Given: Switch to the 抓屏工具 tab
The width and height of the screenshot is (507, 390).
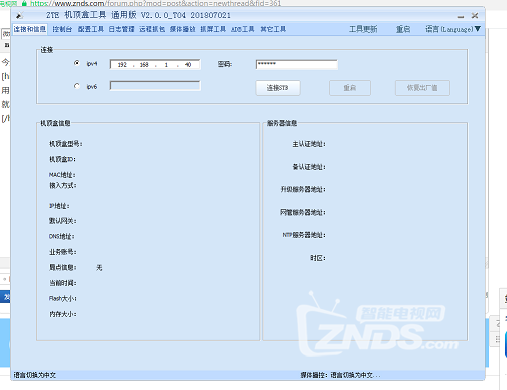Looking at the screenshot, I should click(x=213, y=29).
